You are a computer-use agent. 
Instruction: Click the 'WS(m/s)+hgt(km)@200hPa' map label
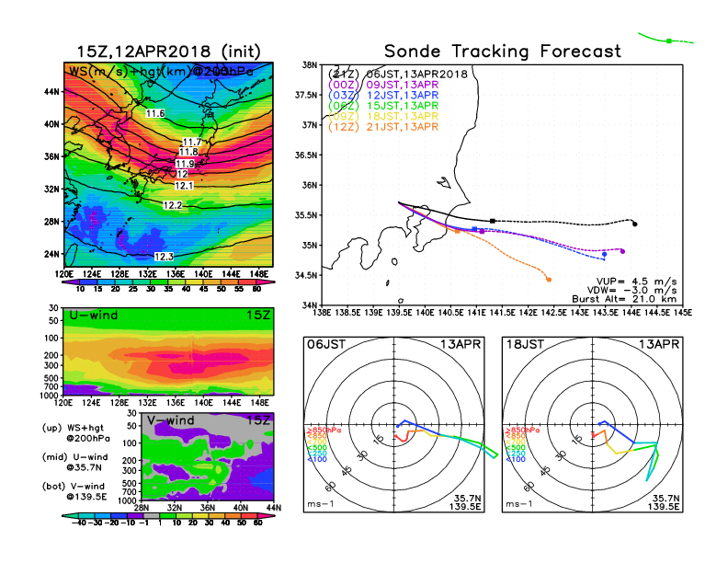coord(161,72)
